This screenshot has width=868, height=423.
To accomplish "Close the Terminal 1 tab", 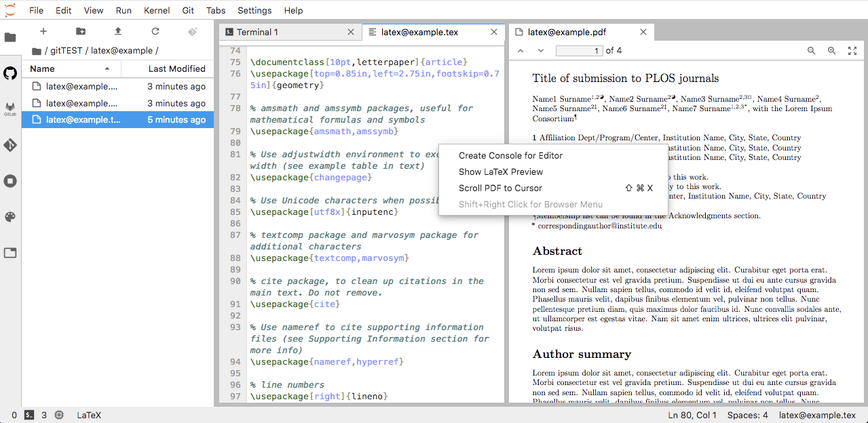I will 351,32.
